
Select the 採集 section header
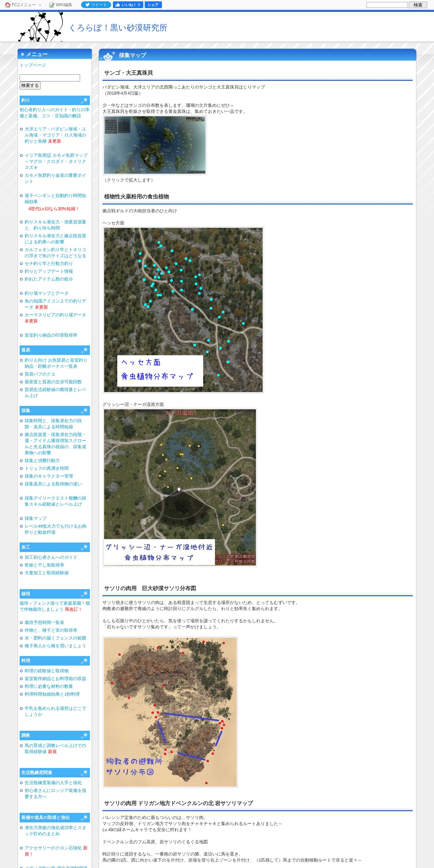55,411
